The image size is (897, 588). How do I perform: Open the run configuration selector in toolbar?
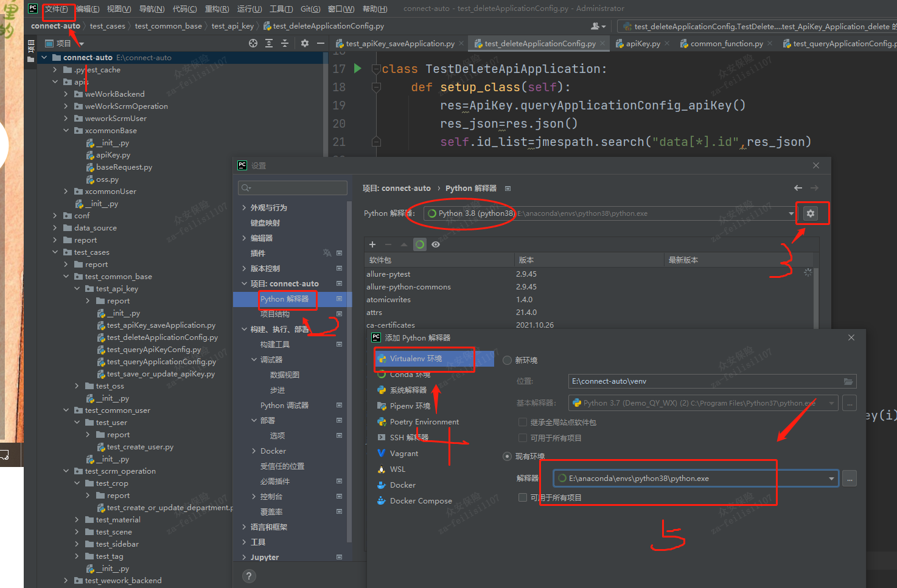tap(756, 26)
